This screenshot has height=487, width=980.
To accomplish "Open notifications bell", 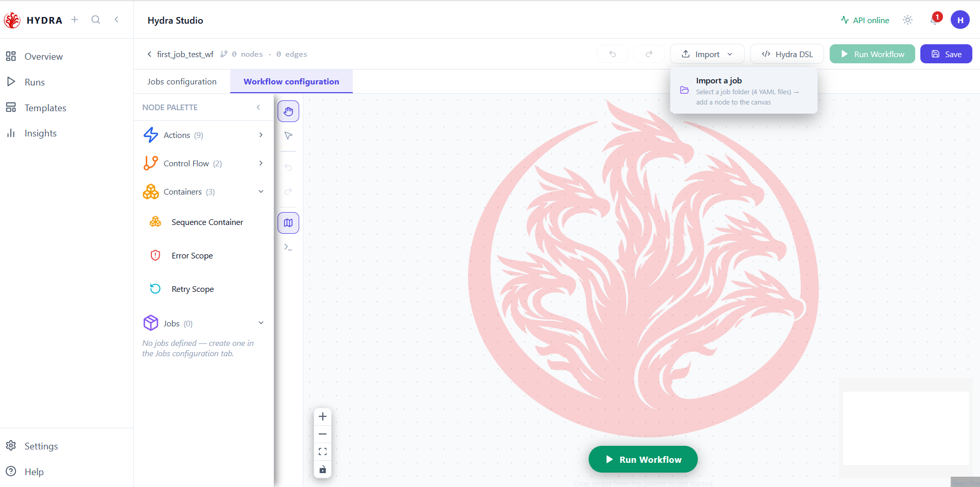I will coord(935,20).
